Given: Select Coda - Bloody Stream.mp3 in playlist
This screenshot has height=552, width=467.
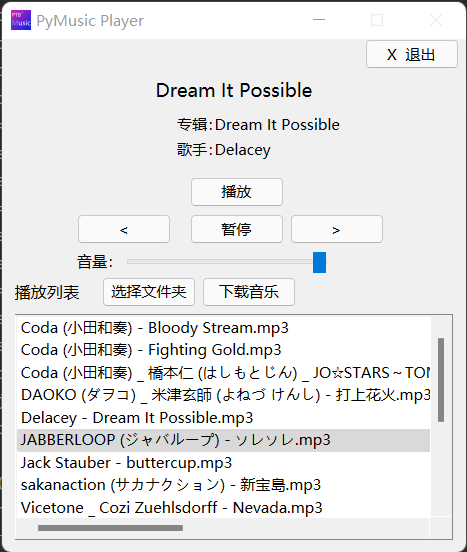Looking at the screenshot, I should (x=223, y=328).
